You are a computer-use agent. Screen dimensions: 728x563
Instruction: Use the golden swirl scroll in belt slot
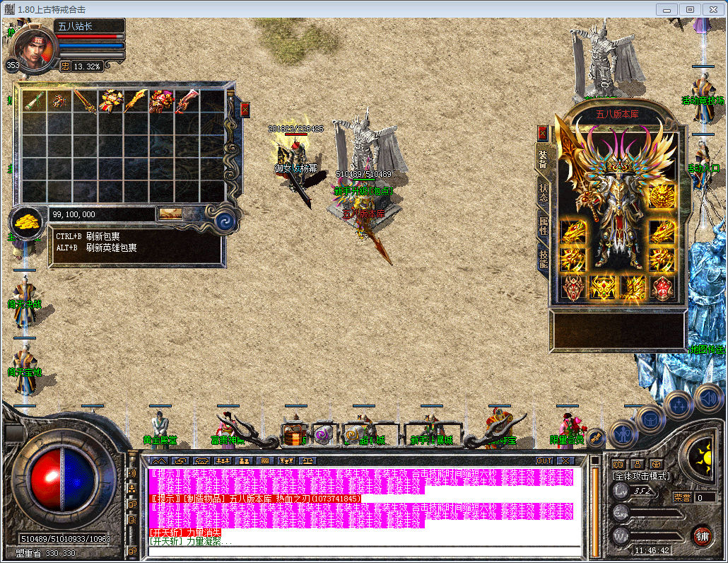coord(354,435)
